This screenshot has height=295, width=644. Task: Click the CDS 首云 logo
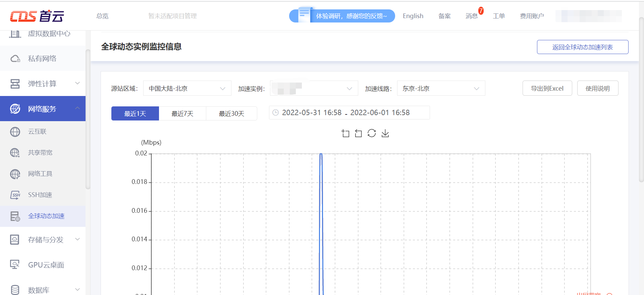tap(37, 16)
